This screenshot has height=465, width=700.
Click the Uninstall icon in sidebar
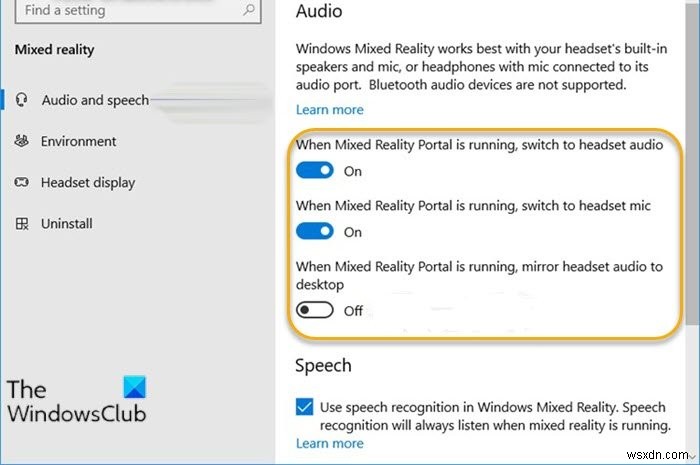click(22, 223)
